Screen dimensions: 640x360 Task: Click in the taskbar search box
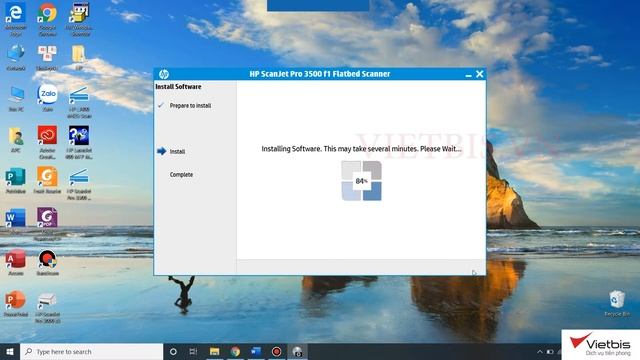pos(91,351)
